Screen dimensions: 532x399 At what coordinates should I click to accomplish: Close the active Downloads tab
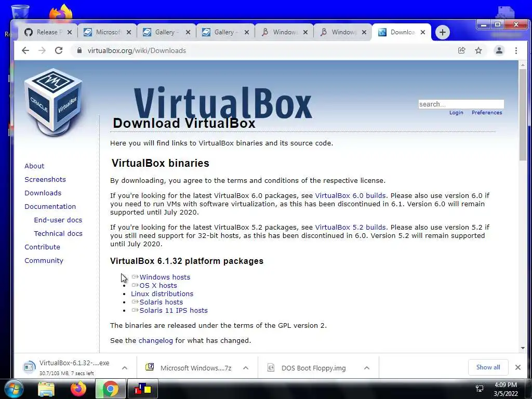coord(423,32)
